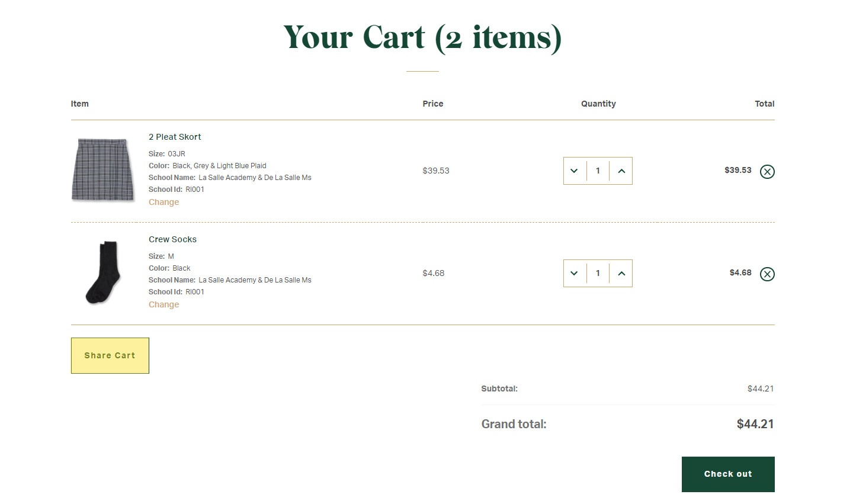Click the Quantity column header
Screen dimensions: 853x504
click(x=598, y=104)
